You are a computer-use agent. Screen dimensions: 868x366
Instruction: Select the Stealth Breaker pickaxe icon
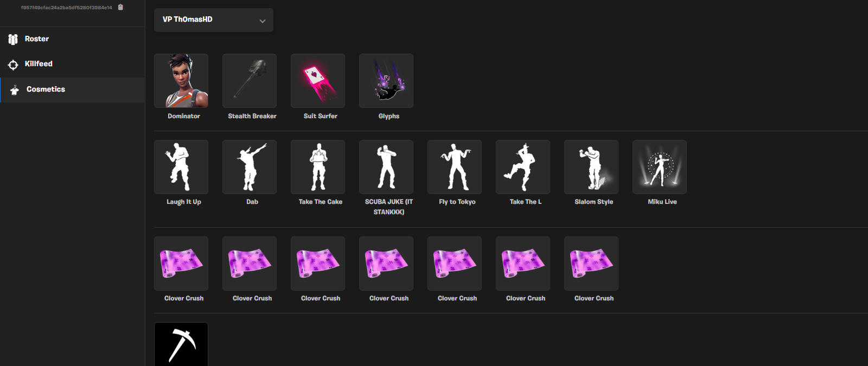point(250,81)
